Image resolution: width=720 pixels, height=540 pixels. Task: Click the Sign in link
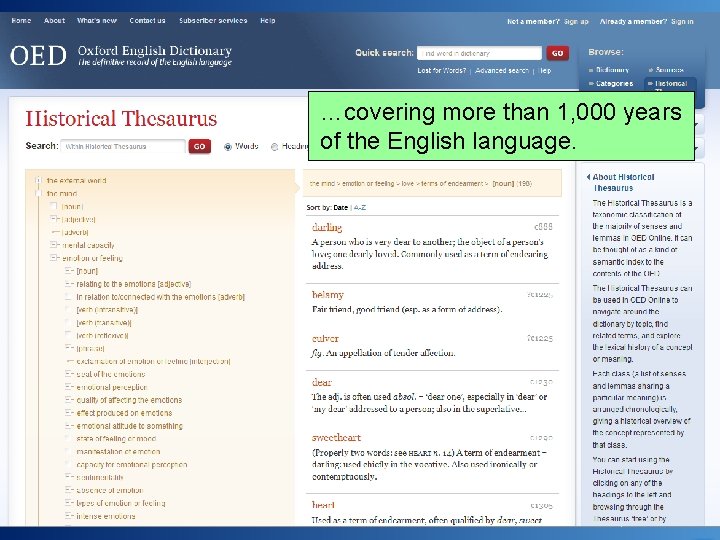tap(682, 22)
